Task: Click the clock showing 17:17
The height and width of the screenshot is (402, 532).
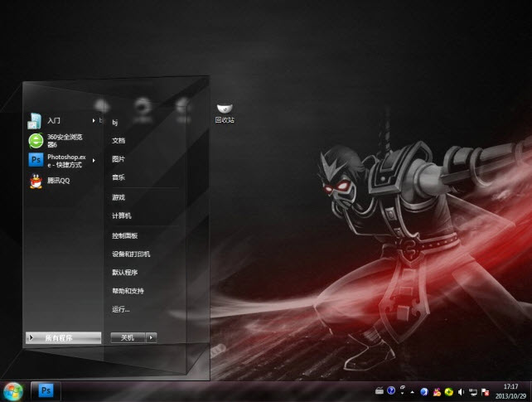Action: pyautogui.click(x=510, y=386)
